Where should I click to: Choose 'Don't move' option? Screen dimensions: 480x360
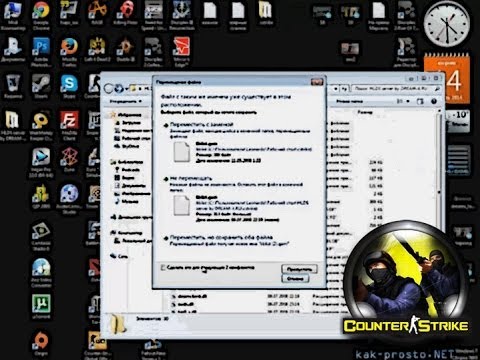(x=191, y=178)
